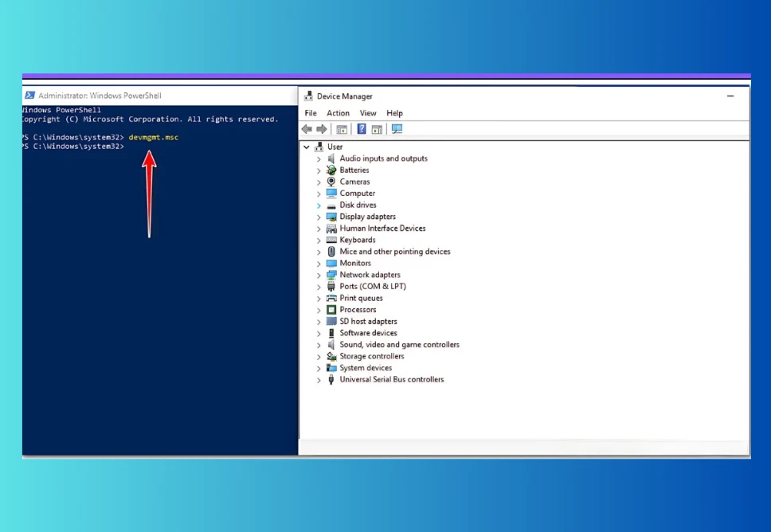Select the "Disk drives" label
Image resolution: width=771 pixels, height=532 pixels.
click(x=358, y=205)
